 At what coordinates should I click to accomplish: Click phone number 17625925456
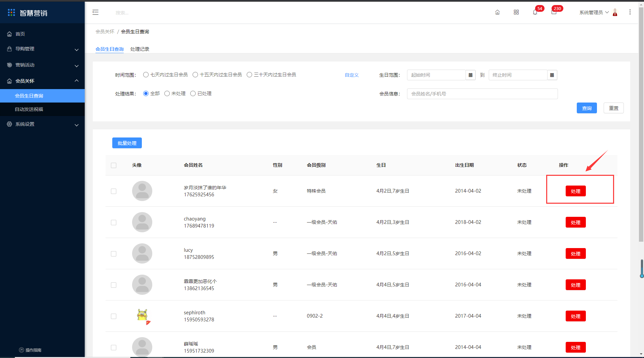click(199, 195)
